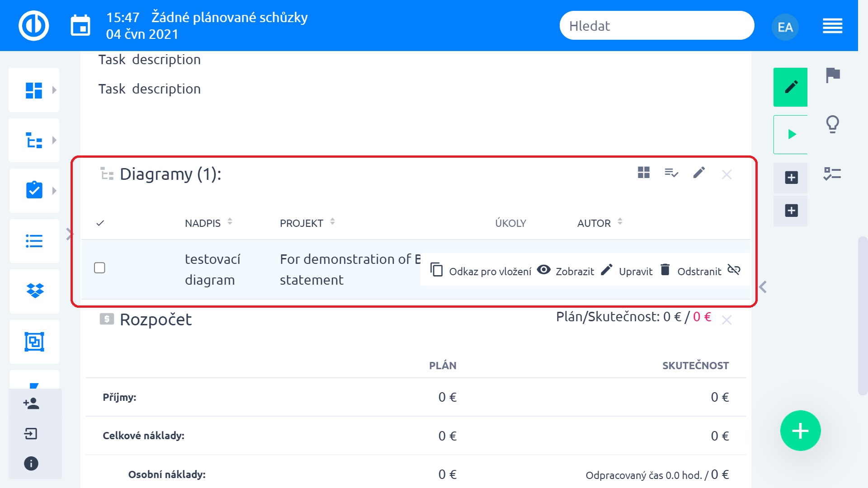The width and height of the screenshot is (868, 488).
Task: Click the sign-in arrow sidebar icon
Action: 31,434
